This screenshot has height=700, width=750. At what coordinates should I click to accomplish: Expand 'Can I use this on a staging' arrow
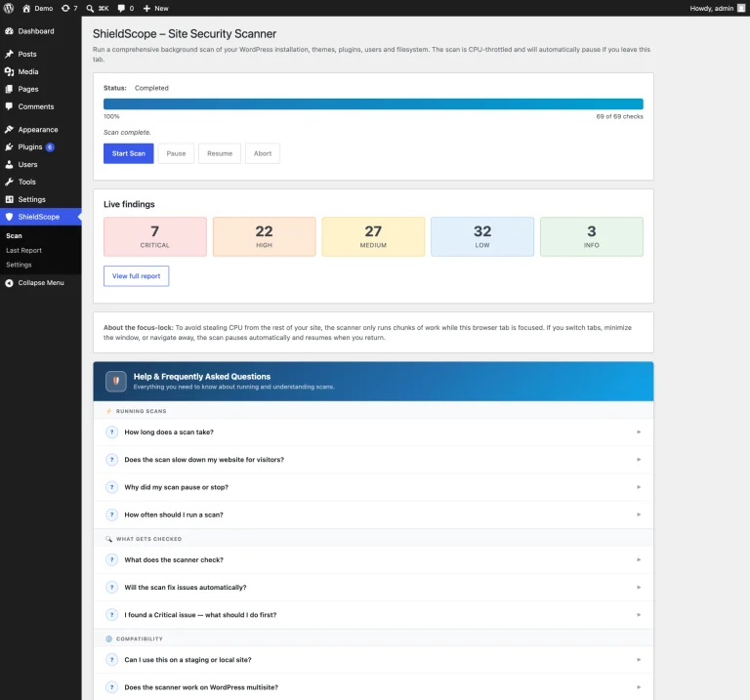(x=639, y=660)
